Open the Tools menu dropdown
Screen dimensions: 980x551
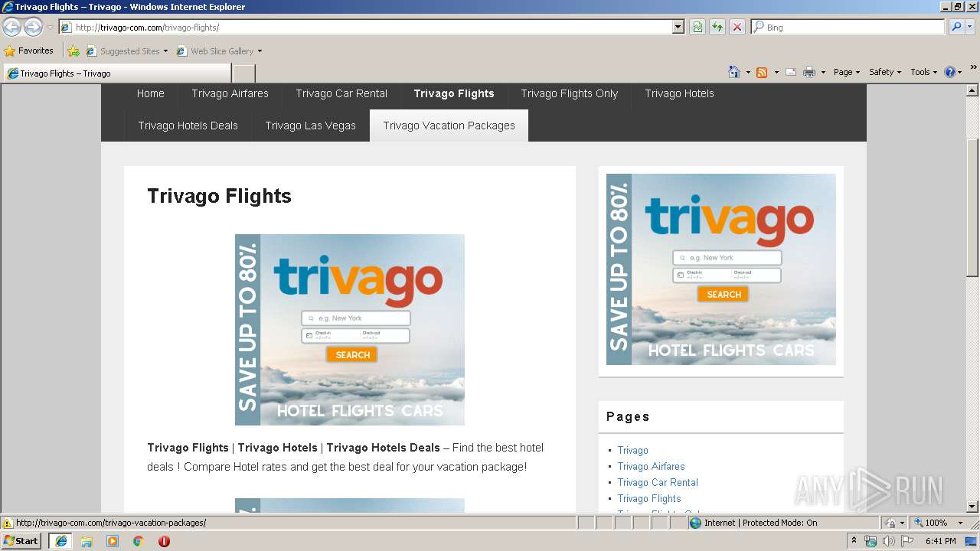(923, 72)
